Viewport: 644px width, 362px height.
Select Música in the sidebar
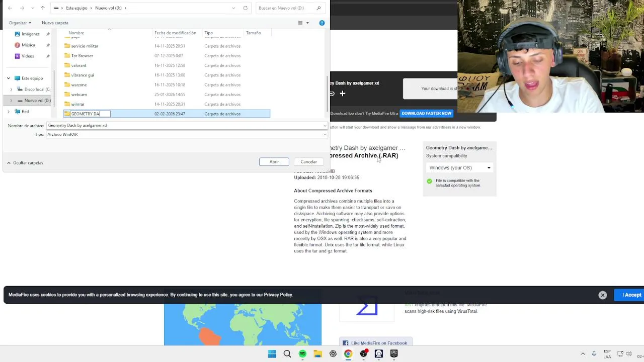point(28,45)
